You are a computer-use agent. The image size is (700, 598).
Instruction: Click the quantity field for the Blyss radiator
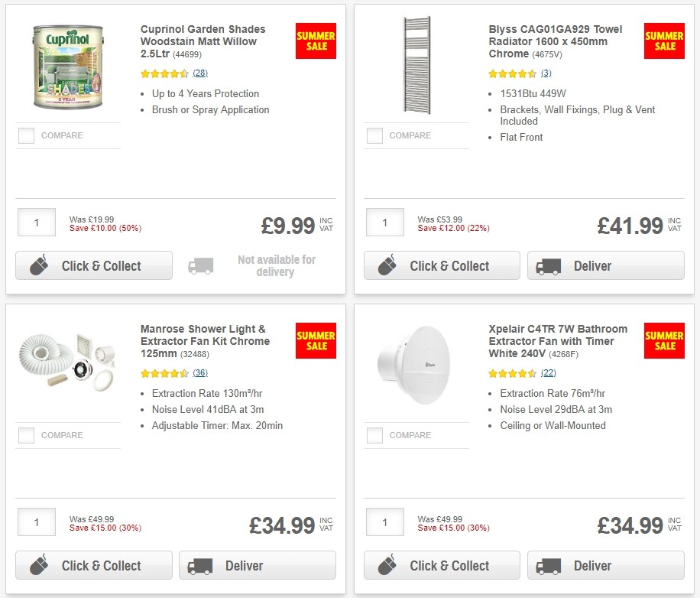(x=384, y=222)
